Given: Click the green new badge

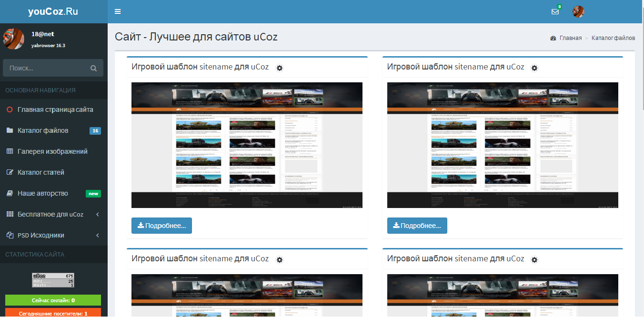Looking at the screenshot, I should click(x=93, y=194).
